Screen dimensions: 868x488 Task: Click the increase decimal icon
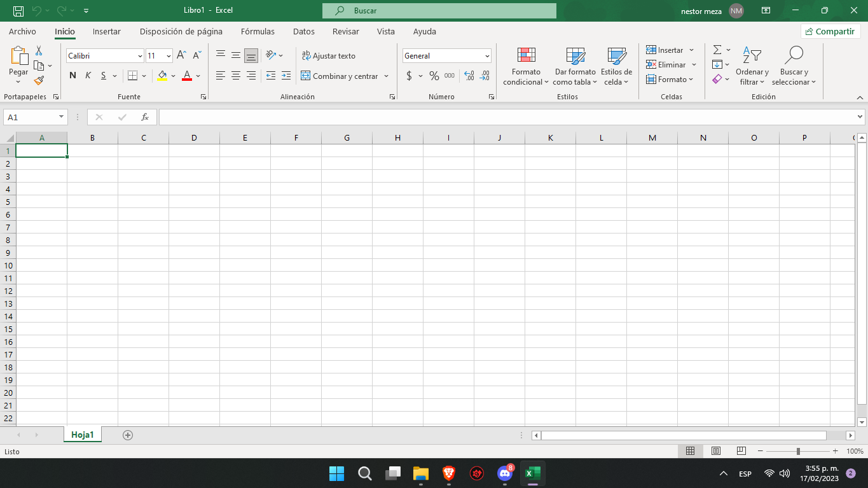[469, 76]
